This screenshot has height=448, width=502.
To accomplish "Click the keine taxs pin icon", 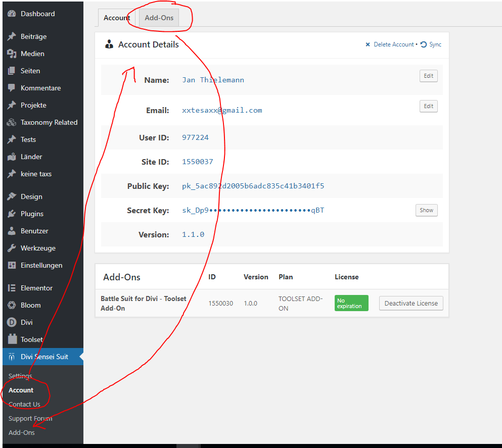I will [12, 174].
